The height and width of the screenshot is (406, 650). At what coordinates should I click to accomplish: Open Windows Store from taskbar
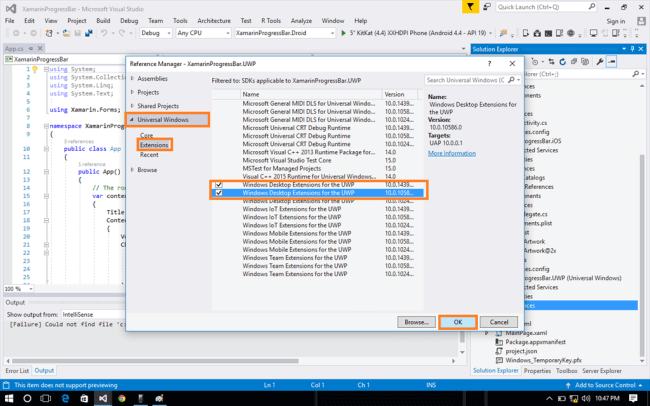click(84, 399)
